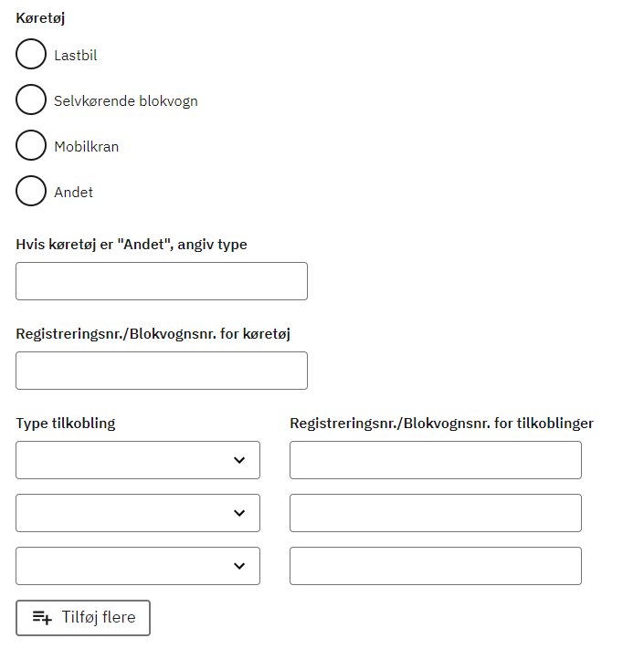Click chevron arrow of first tilkobling dropdown
The width and height of the screenshot is (644, 649).
pyautogui.click(x=239, y=460)
